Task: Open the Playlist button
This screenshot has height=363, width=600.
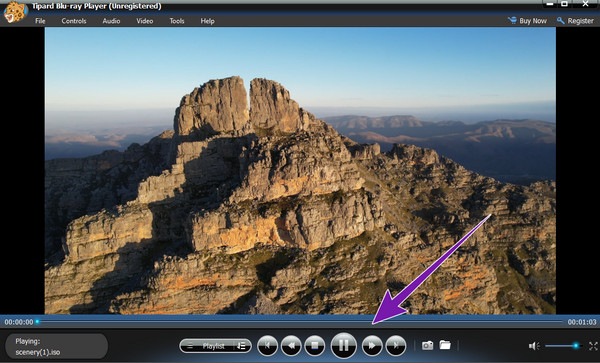Action: 214,346
